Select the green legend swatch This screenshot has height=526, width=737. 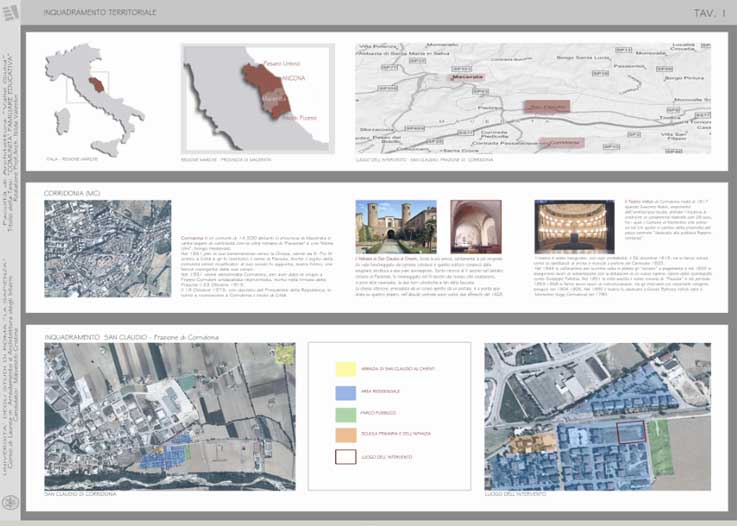(345, 415)
